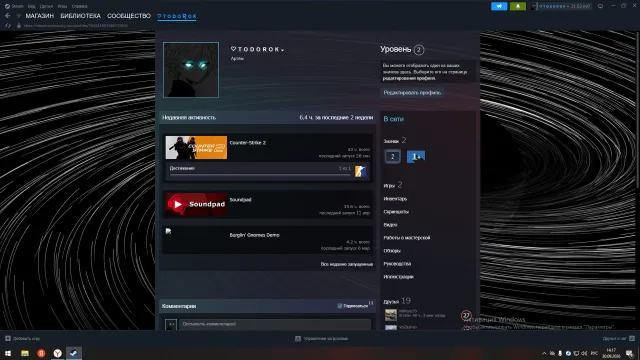The image size is (640, 360).
Task: Open the blue 1+ badge icon
Action: point(416,156)
